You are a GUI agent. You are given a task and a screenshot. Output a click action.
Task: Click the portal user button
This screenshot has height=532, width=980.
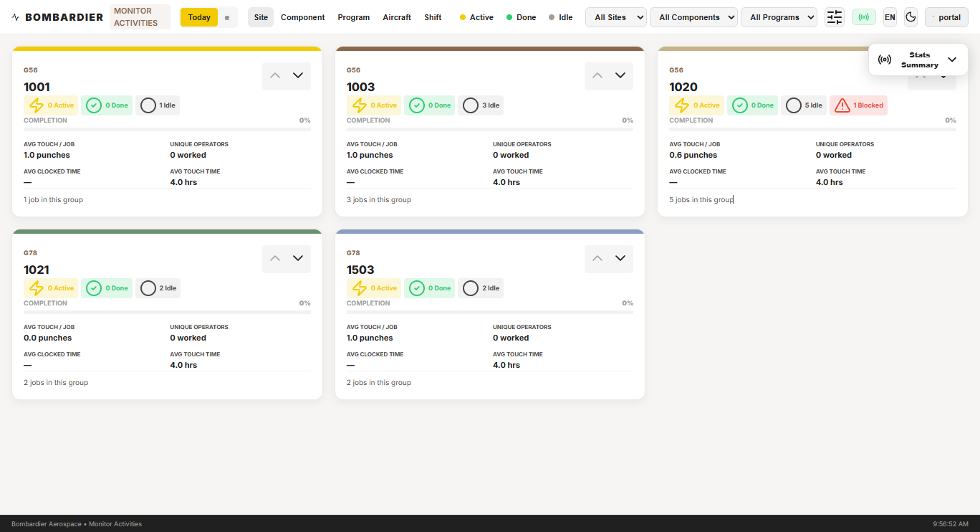(947, 17)
